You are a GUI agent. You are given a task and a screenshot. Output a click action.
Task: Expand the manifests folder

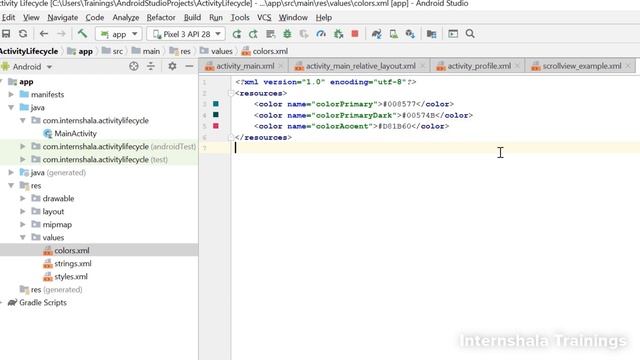[11, 94]
